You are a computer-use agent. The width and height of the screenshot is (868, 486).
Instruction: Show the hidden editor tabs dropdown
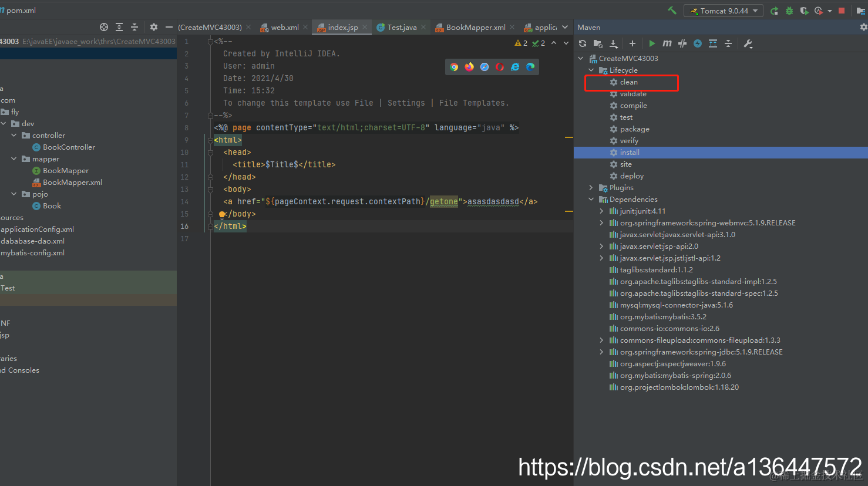click(x=565, y=27)
